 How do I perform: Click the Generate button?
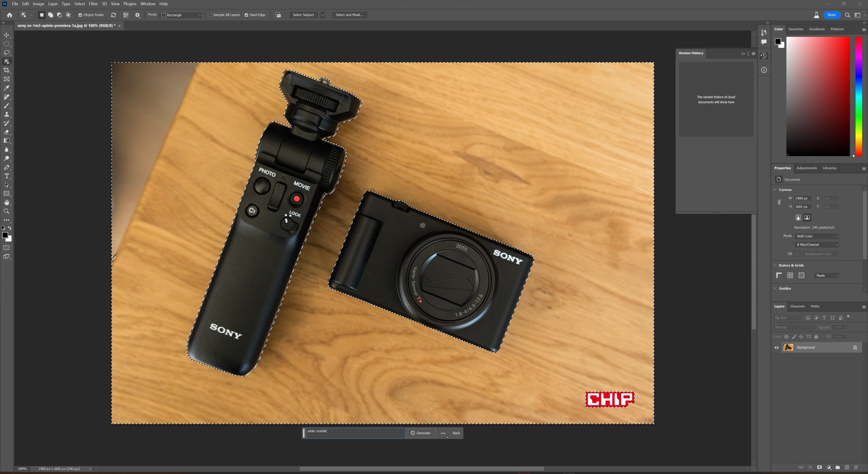click(x=420, y=433)
